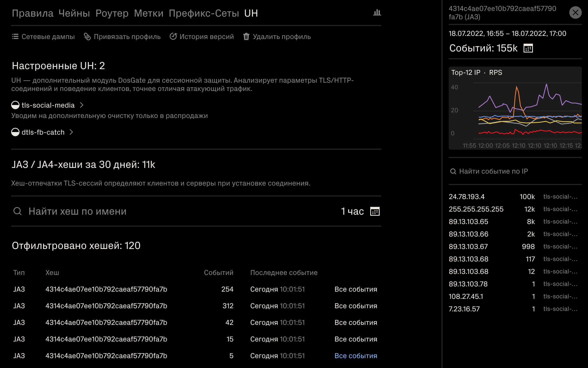Select IP 24.78.193.4 row
This screenshot has width=588, height=368.
pyautogui.click(x=467, y=197)
